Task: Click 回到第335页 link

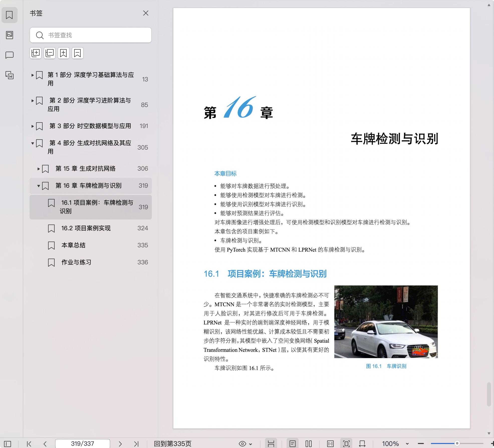Action: [x=173, y=444]
